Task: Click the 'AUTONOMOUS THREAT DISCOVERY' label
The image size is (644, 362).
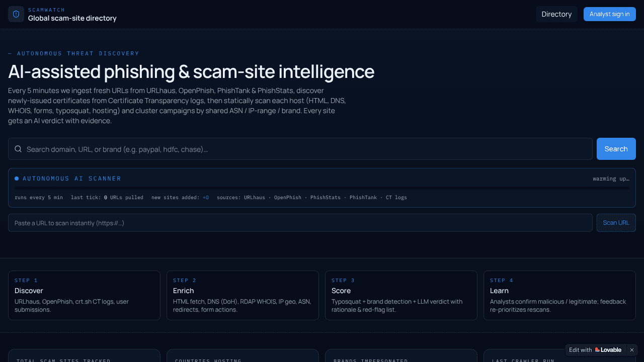Action: [73, 53]
